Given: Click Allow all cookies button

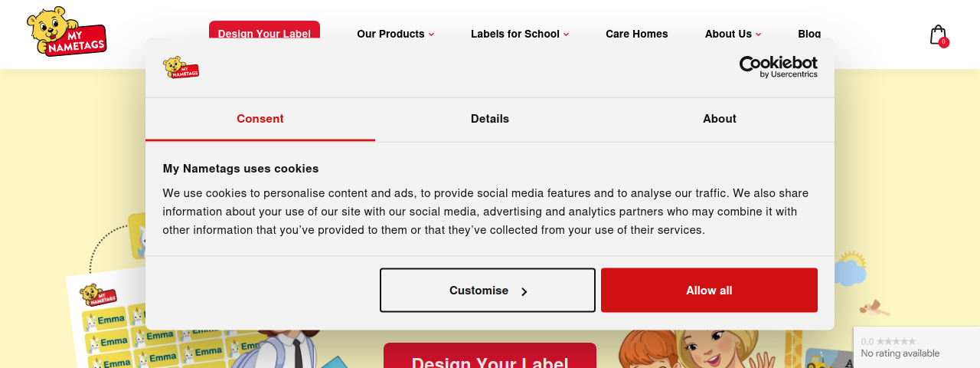Looking at the screenshot, I should [x=709, y=290].
